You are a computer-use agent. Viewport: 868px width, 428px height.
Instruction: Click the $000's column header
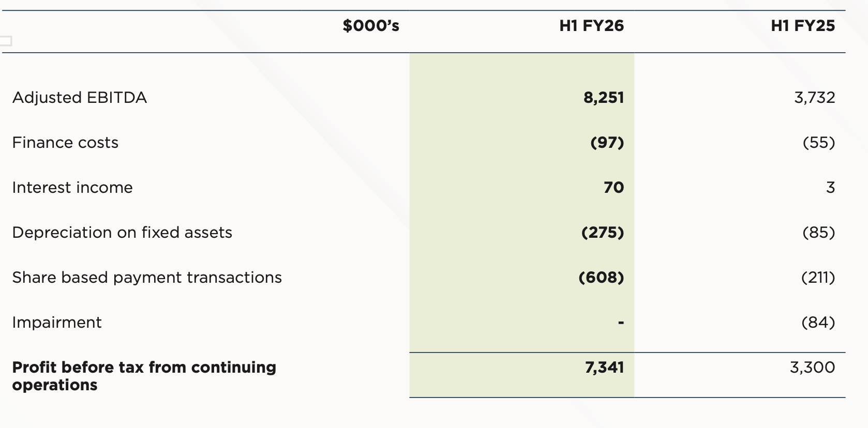point(371,26)
